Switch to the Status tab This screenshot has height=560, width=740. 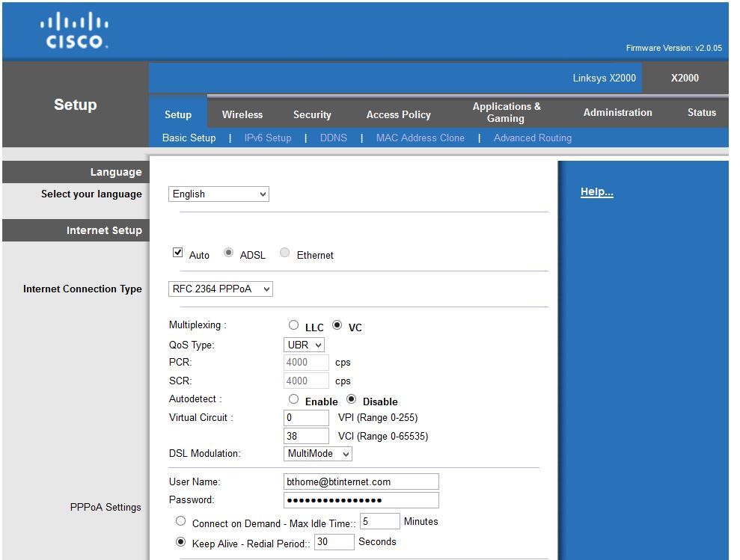pos(701,112)
